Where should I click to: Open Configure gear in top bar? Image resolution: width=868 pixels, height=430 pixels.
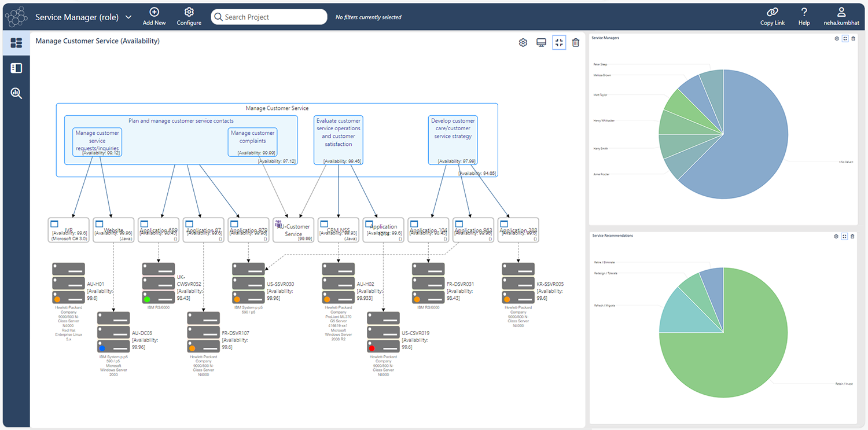189,13
